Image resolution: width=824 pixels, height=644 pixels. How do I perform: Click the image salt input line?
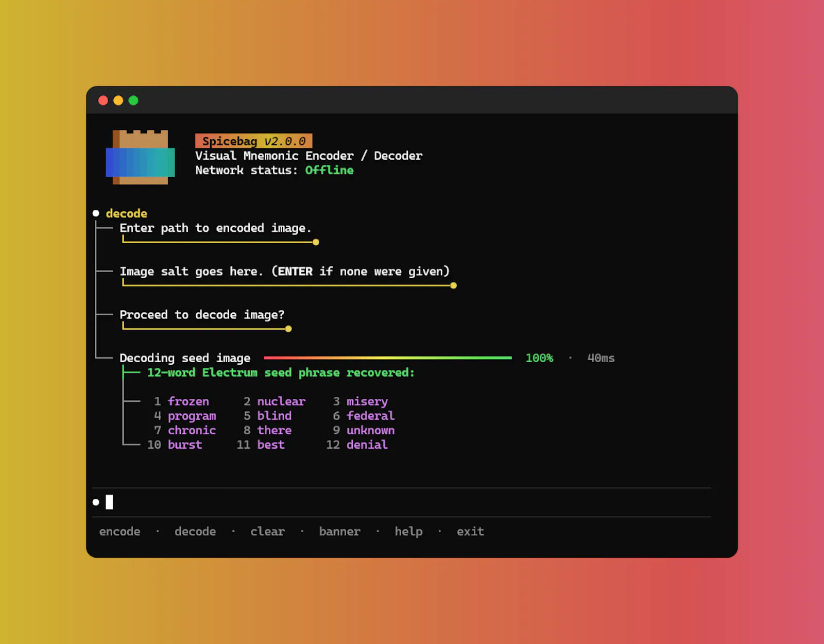coord(289,284)
